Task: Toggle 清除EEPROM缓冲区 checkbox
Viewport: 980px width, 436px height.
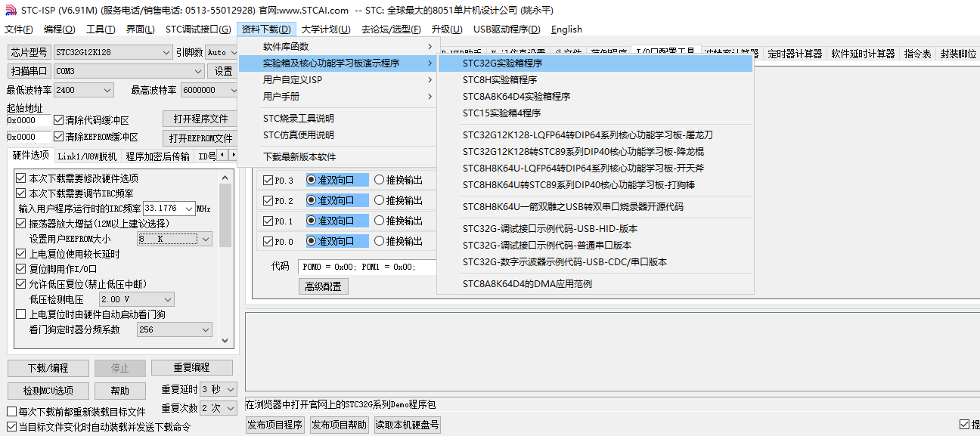Action: pyautogui.click(x=59, y=137)
